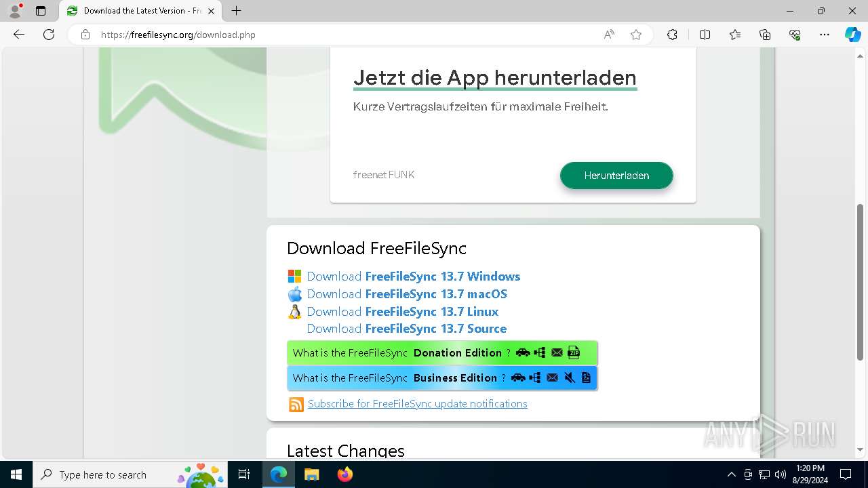Open Browser essentials heart icon
868x488 pixels.
(795, 35)
